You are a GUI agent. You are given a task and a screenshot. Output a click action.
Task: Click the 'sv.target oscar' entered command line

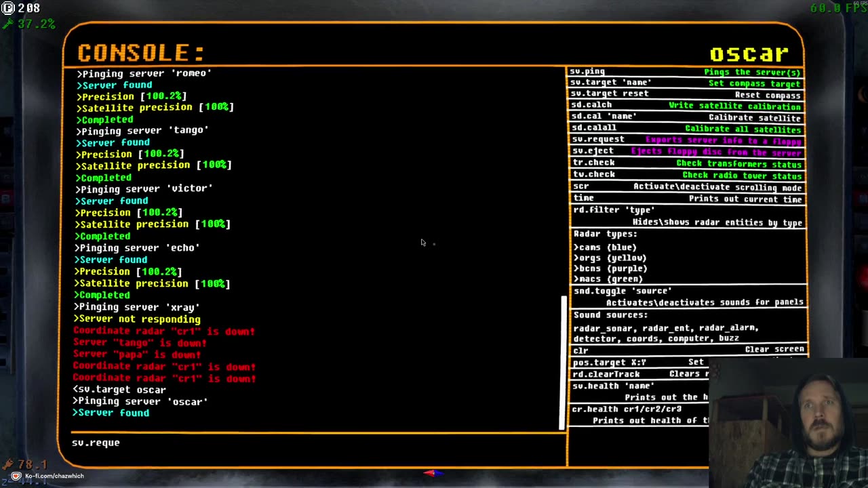[x=119, y=390]
